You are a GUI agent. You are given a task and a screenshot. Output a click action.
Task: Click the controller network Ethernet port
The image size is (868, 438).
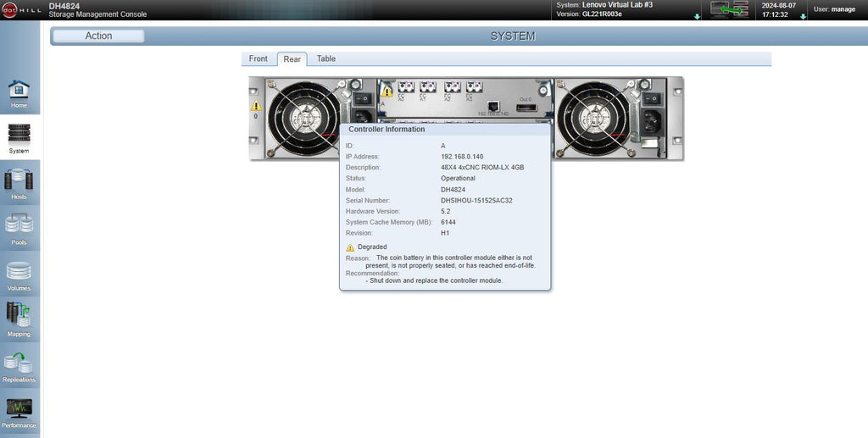[x=493, y=106]
